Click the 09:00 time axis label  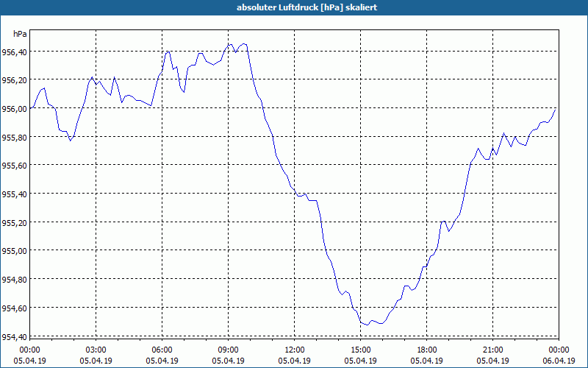228,350
